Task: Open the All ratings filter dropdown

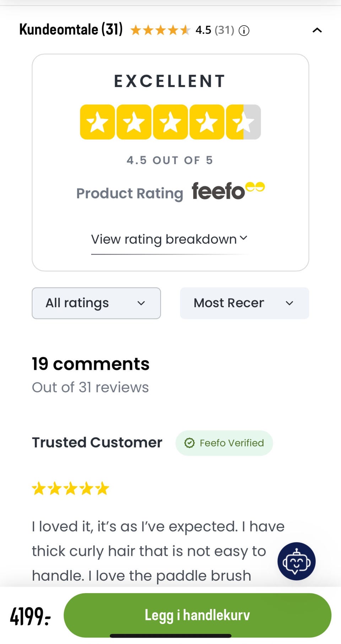Action: [96, 303]
